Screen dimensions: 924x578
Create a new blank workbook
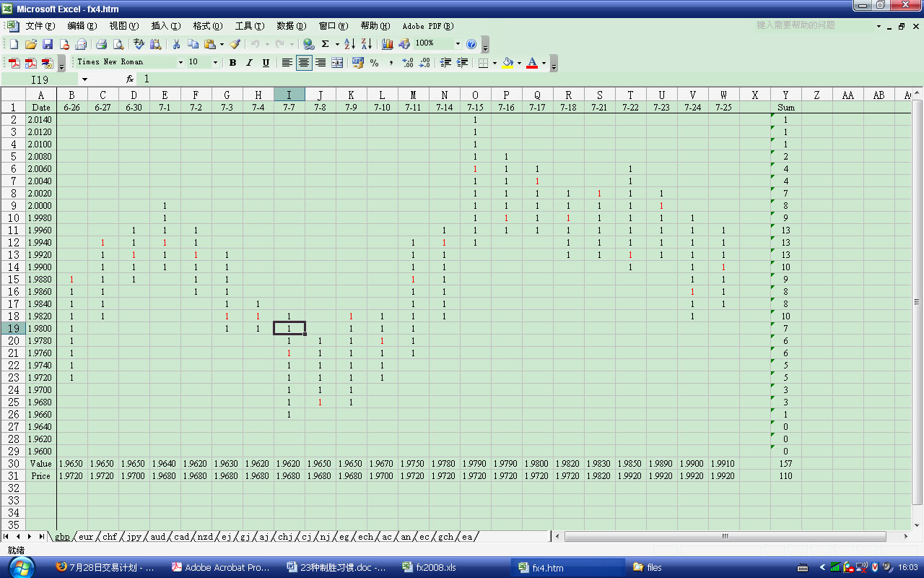pyautogui.click(x=14, y=44)
